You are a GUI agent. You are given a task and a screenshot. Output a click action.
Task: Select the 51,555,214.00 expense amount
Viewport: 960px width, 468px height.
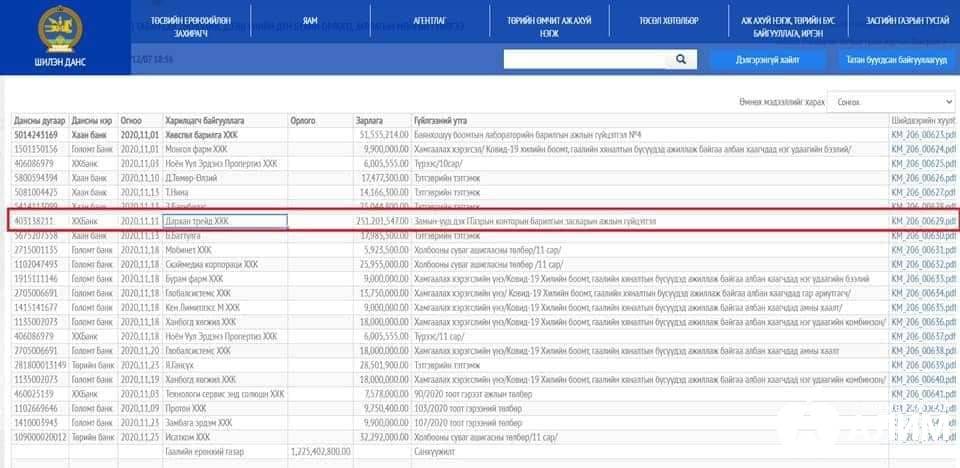384,134
